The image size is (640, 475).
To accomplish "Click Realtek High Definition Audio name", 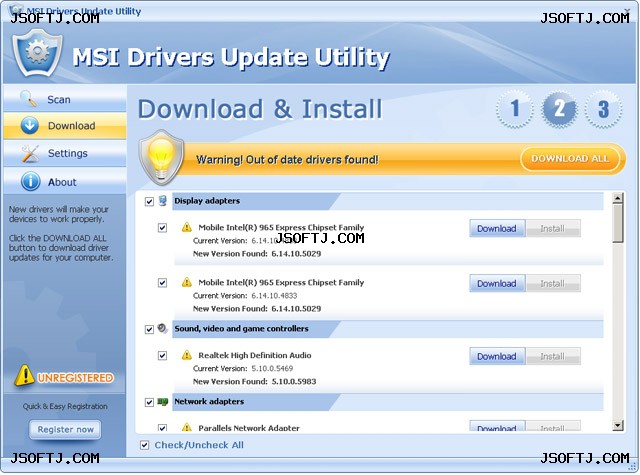I will tap(255, 355).
